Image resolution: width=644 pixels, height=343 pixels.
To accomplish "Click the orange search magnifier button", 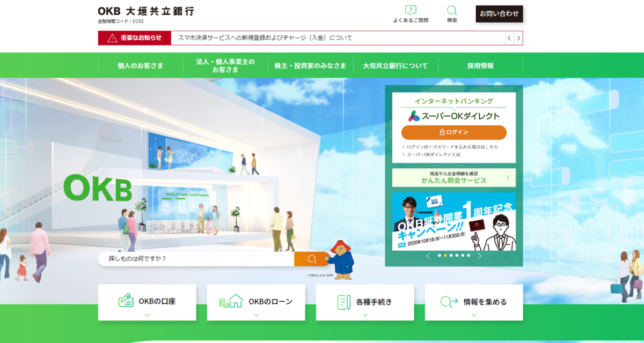I will [x=312, y=259].
